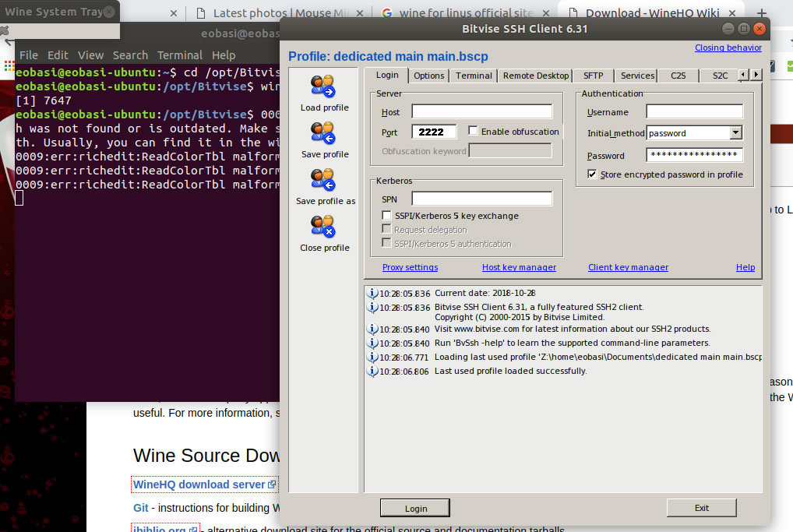
Task: Open WineHQ download server link in browser
Action: point(204,484)
